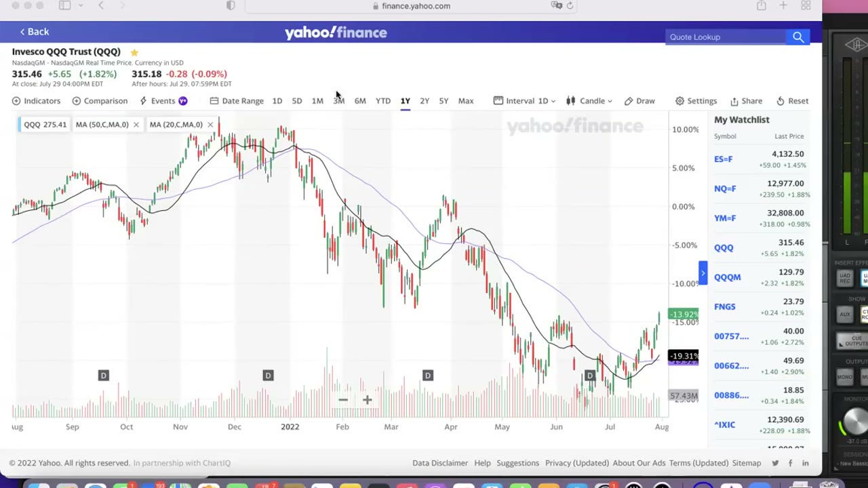Select the YTD time range
Viewport: 868px width, 488px height.
pyautogui.click(x=383, y=101)
